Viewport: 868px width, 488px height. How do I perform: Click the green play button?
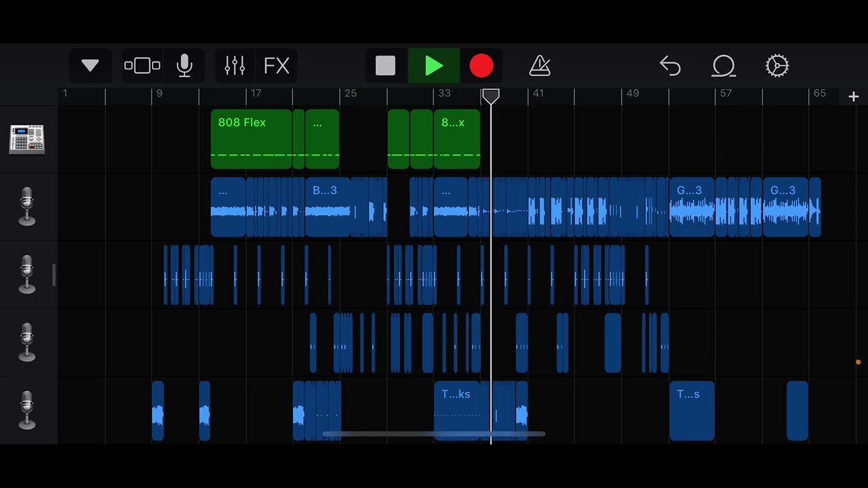[434, 66]
